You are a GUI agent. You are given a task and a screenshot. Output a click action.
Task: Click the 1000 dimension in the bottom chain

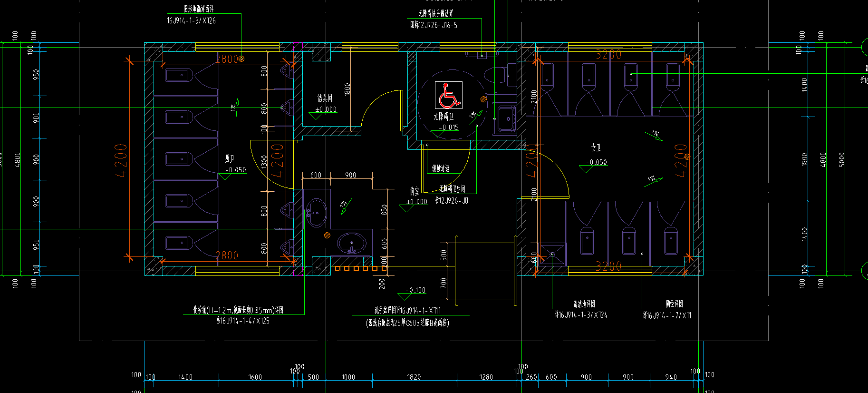coord(348,377)
